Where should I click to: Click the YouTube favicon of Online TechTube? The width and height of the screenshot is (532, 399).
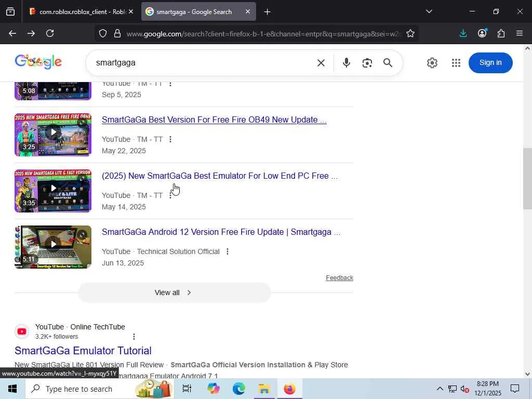[x=22, y=331]
